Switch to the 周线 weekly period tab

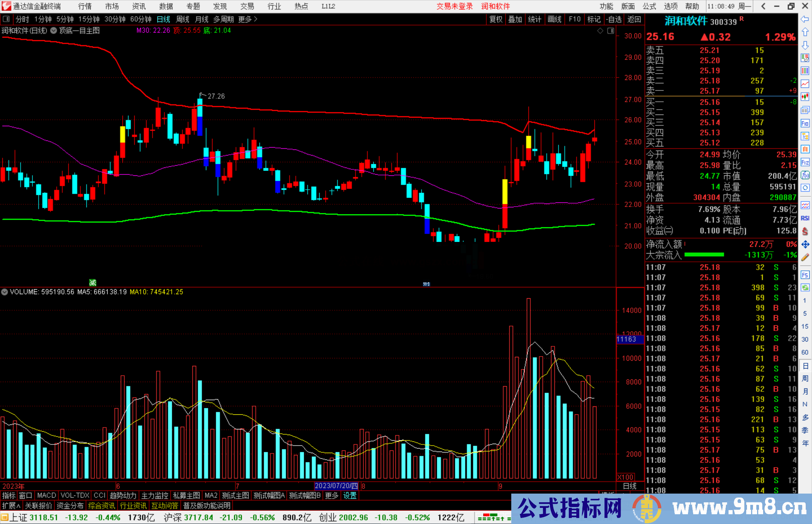[182, 19]
